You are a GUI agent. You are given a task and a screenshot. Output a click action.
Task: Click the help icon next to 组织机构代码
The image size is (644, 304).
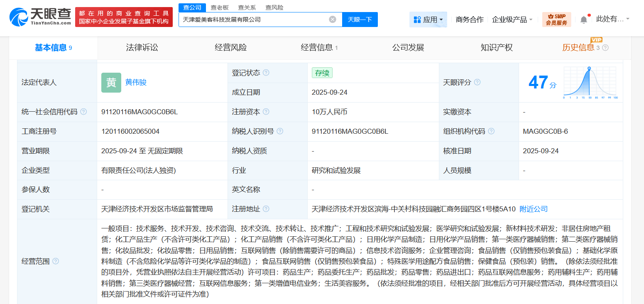click(x=491, y=131)
